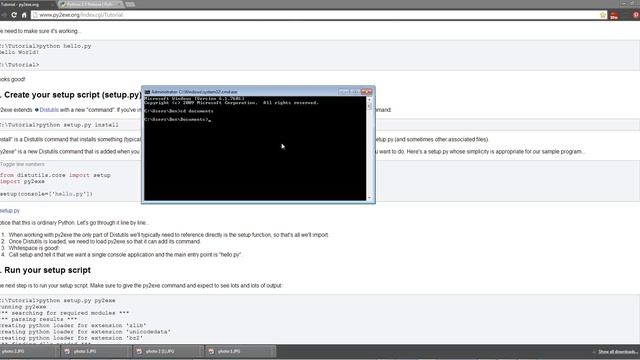Follow the Distutils link
The image size is (640, 360).
point(49,110)
